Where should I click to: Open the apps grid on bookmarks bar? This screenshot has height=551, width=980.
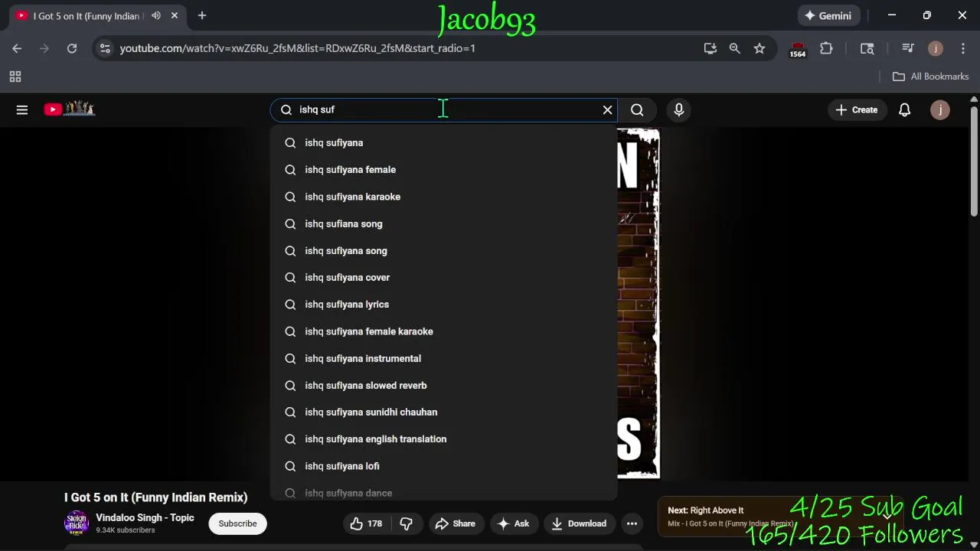[x=15, y=77]
